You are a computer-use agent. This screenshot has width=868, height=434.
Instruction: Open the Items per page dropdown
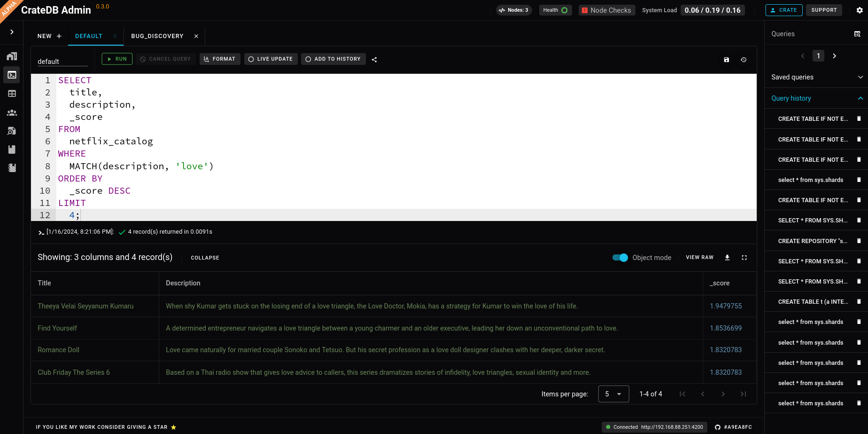613,394
